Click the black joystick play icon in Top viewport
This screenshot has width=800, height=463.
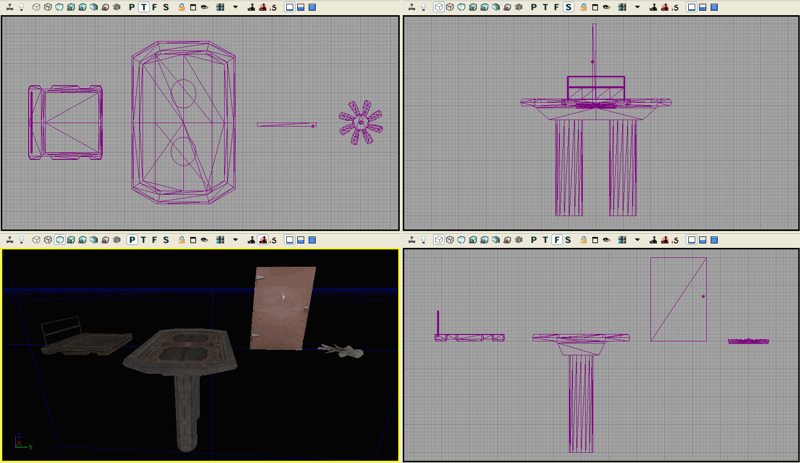251,7
